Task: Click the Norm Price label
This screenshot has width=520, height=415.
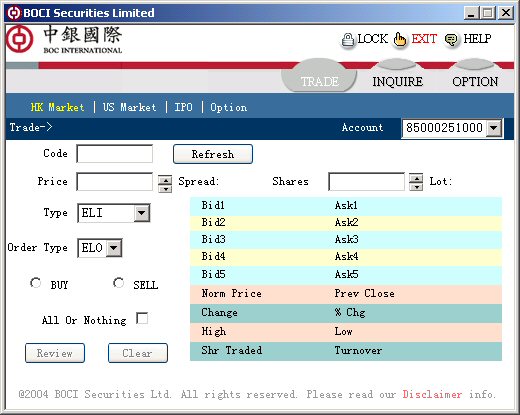Action: coord(231,293)
